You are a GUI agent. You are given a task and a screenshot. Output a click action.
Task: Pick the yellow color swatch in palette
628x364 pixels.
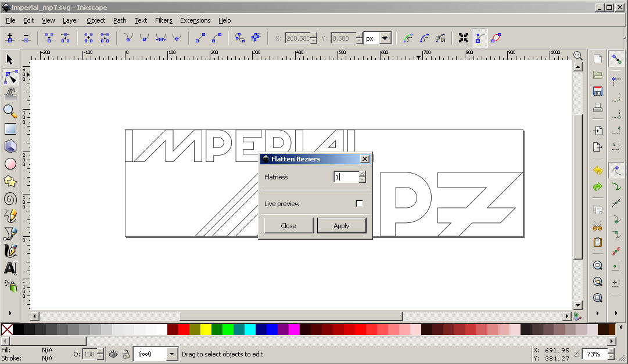coord(206,330)
